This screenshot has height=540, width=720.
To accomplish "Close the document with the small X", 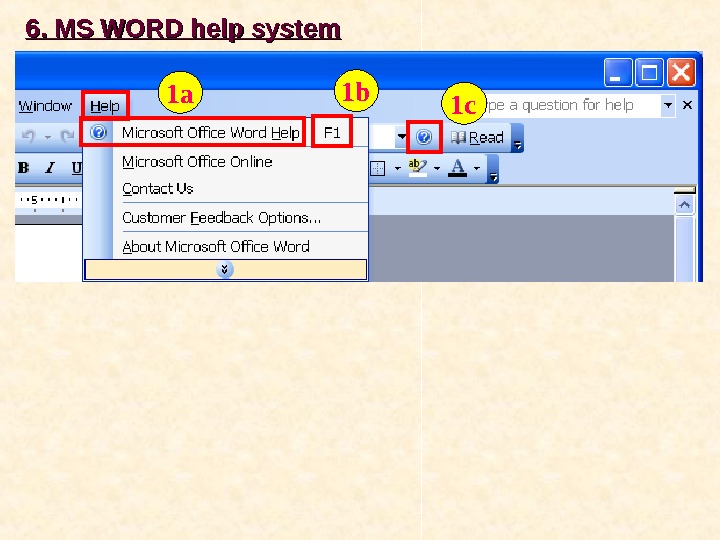I will (x=687, y=105).
